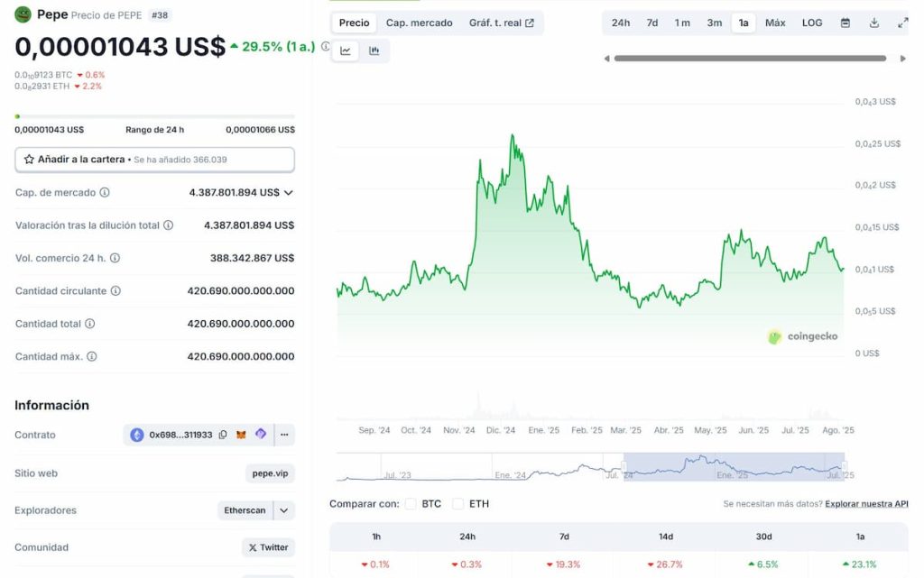Expand the Cap. de mercado row chevron
924x578 pixels.
(290, 192)
